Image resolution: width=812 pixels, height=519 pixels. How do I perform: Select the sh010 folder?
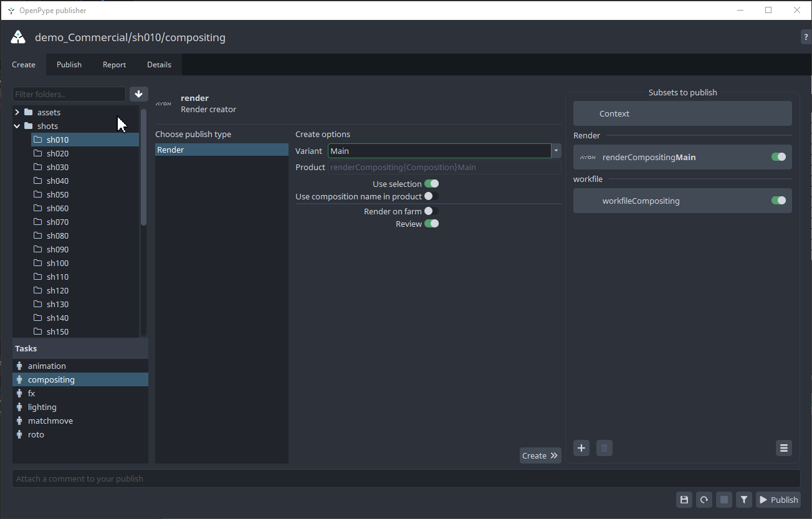click(x=85, y=140)
